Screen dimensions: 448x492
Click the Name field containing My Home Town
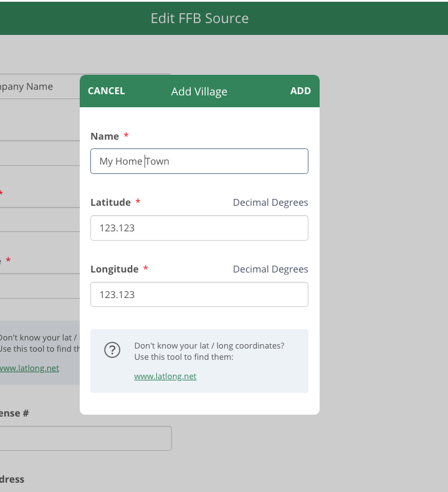pos(199,162)
